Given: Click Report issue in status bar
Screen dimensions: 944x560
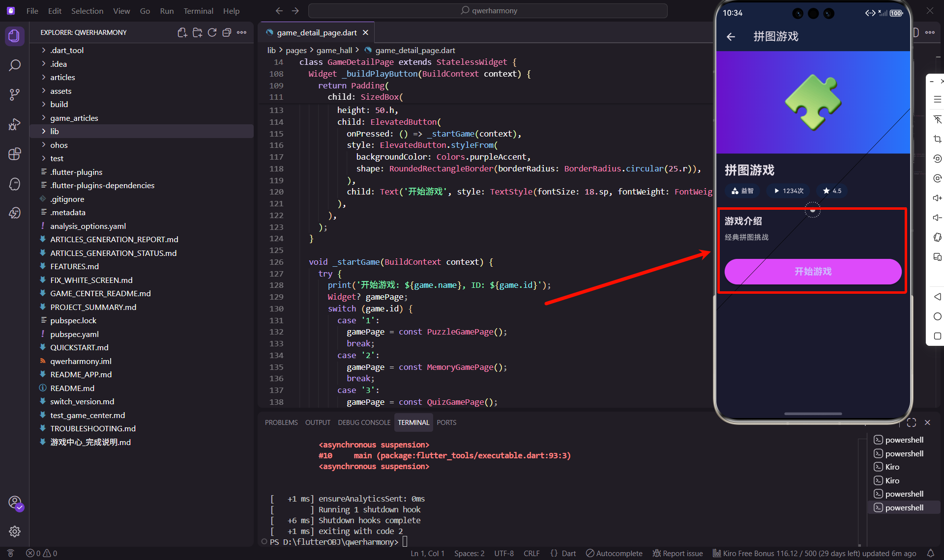Looking at the screenshot, I should (x=678, y=553).
